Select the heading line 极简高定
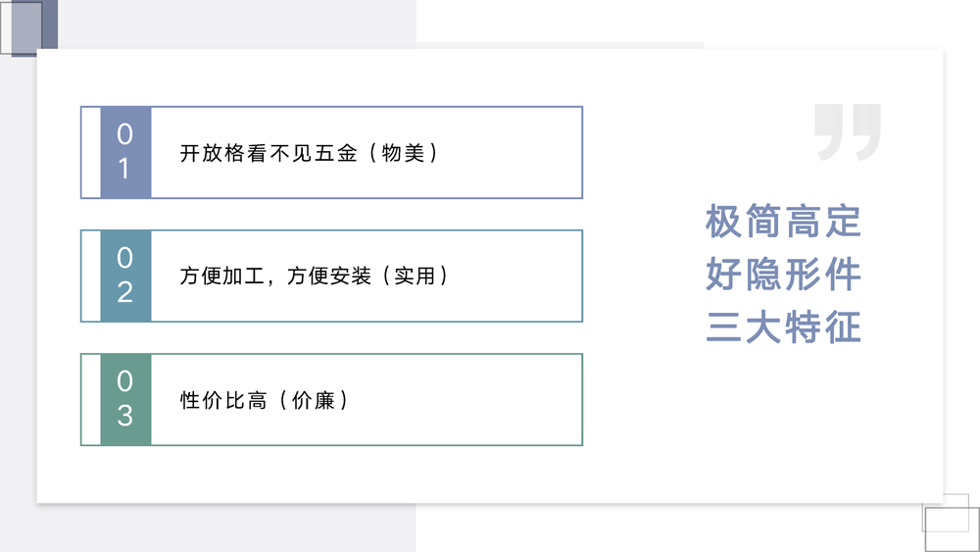This screenshot has height=552, width=980. (783, 222)
